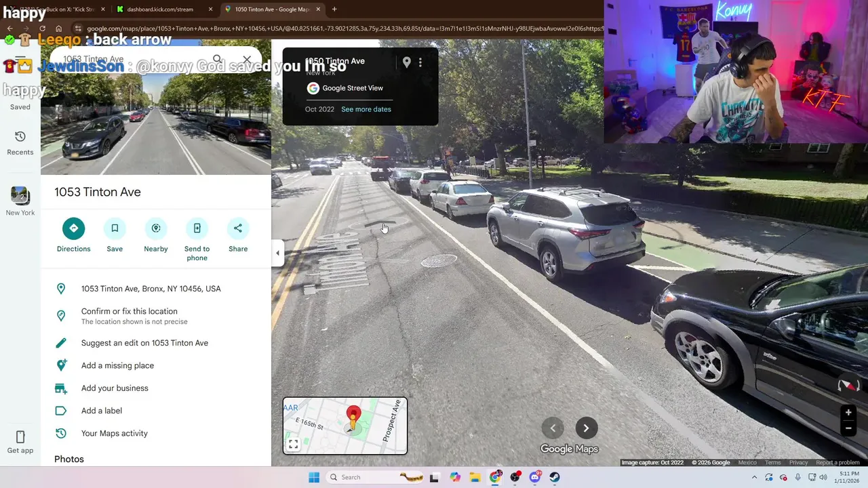Image resolution: width=868 pixels, height=488 pixels.
Task: Clear the Maps search box with X
Action: pyautogui.click(x=247, y=60)
